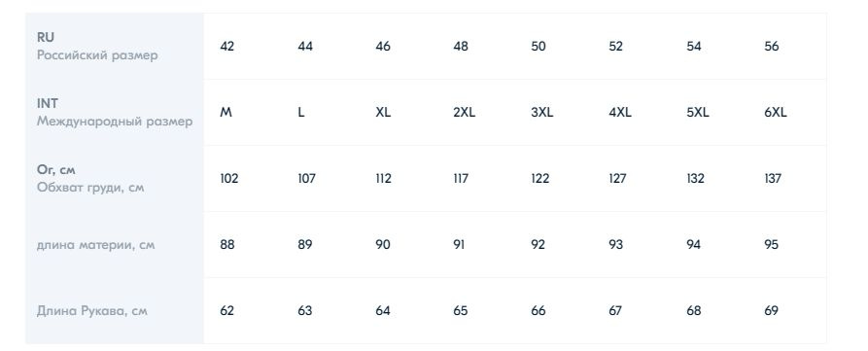Select chest girth value 137
Screen dimensions: 868x351
[x=772, y=178]
